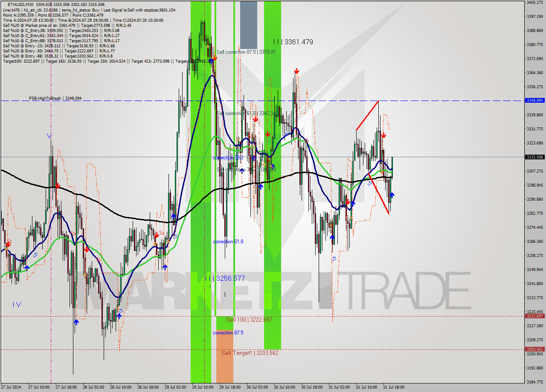546x392 pixels.
Task: Select the 28 Jul 02:00 time label
Action: pyautogui.click(x=93, y=387)
